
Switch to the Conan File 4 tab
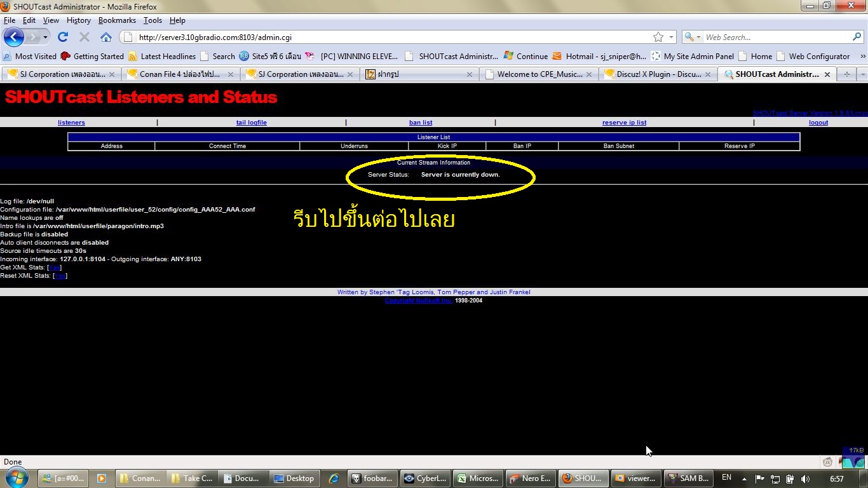pos(180,74)
